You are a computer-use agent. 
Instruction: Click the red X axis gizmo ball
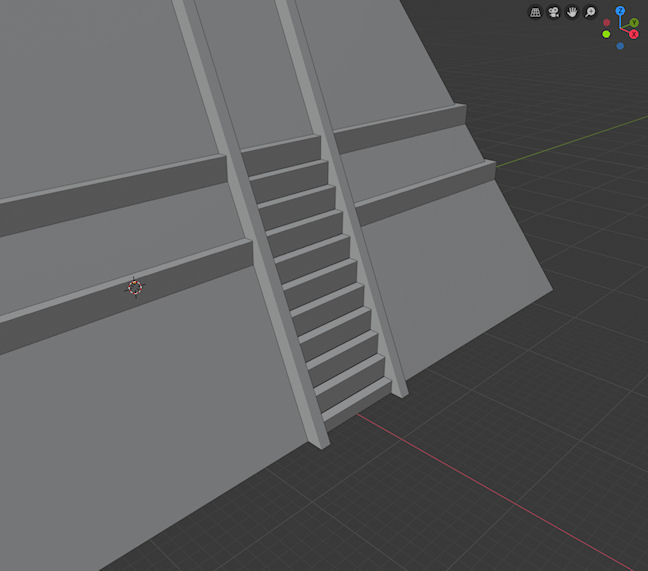(x=633, y=34)
